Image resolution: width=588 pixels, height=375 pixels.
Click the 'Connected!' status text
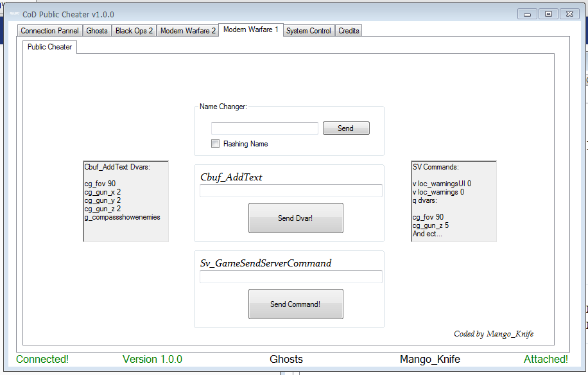(x=42, y=359)
